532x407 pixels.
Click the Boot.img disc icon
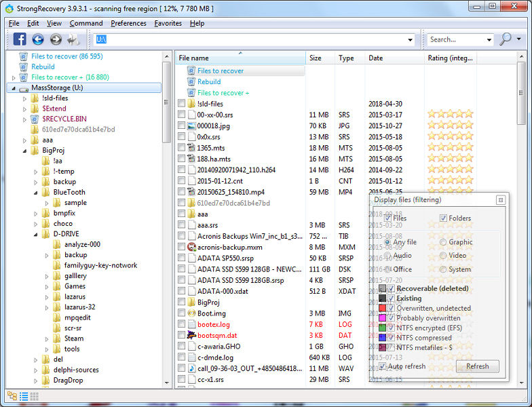click(x=191, y=313)
